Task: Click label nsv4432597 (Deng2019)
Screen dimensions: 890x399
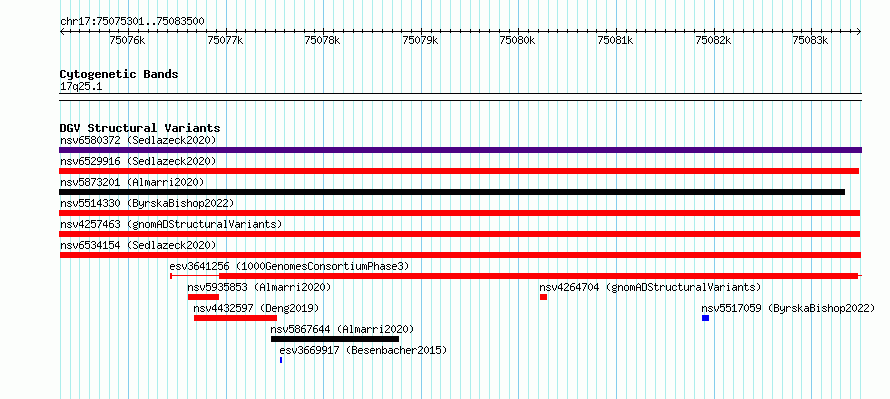Action: pos(256,308)
